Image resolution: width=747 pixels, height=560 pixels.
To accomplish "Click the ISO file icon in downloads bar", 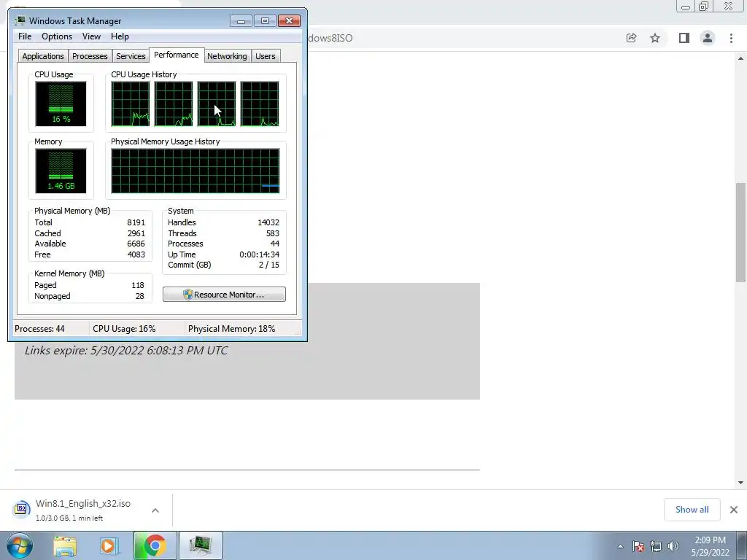I will coord(21,509).
